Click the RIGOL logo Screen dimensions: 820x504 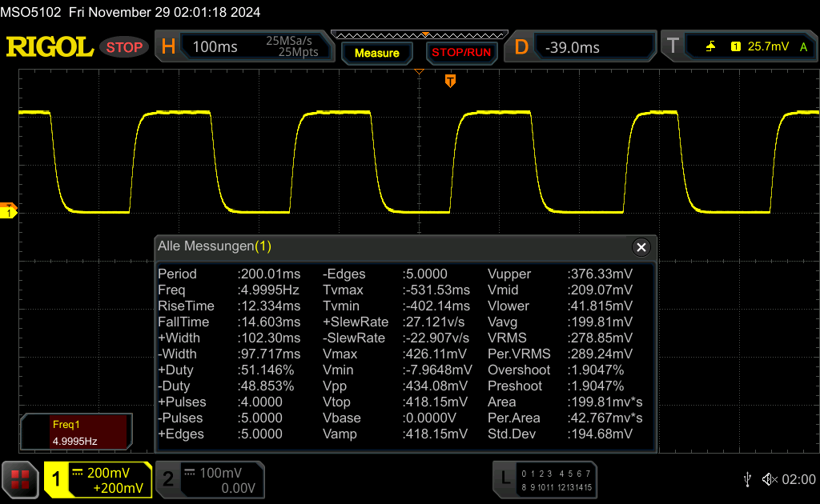tap(50, 47)
